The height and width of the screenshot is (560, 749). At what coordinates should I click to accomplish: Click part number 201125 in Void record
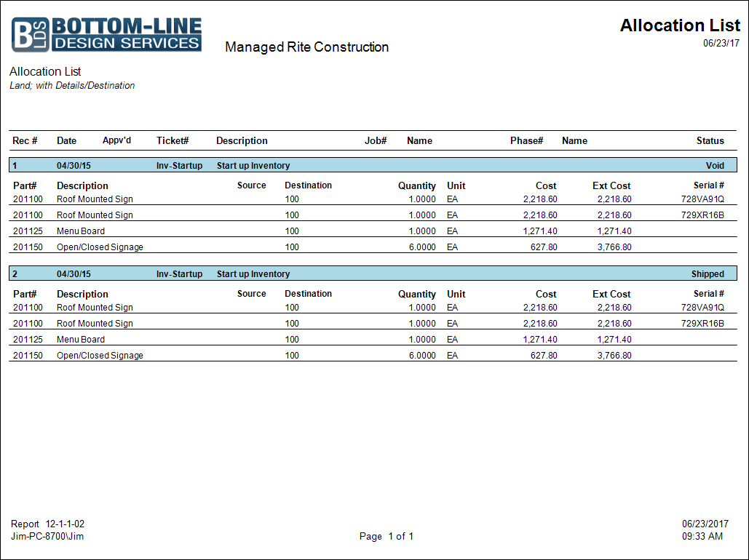click(x=28, y=231)
